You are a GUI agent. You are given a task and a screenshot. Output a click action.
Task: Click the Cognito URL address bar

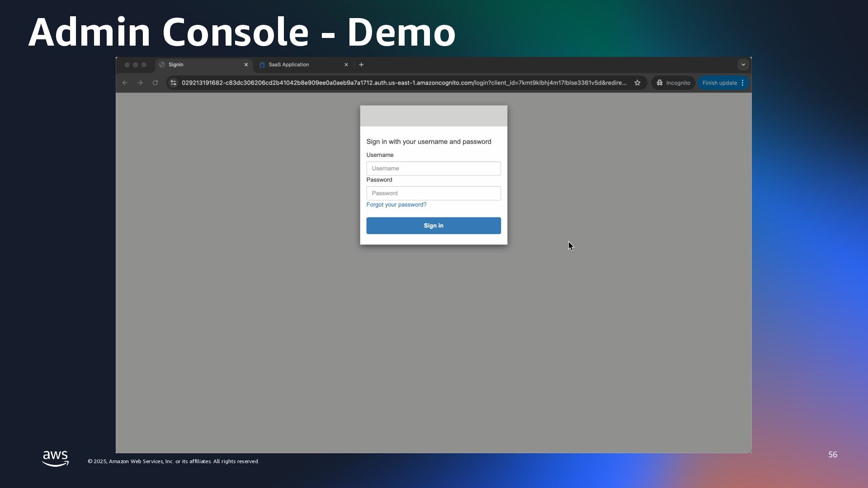tap(403, 83)
